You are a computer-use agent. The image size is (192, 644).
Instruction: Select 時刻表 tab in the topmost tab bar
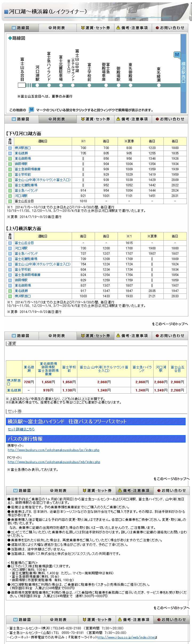(58, 28)
